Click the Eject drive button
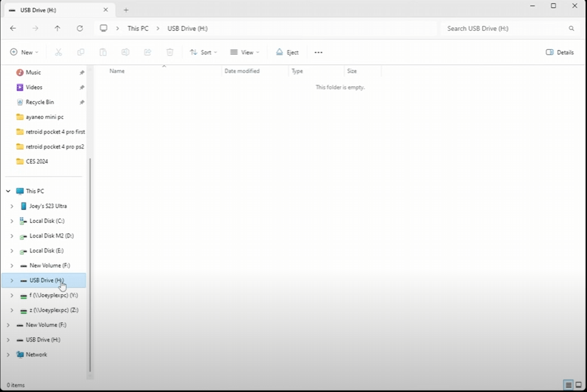The width and height of the screenshot is (587, 392). [287, 53]
